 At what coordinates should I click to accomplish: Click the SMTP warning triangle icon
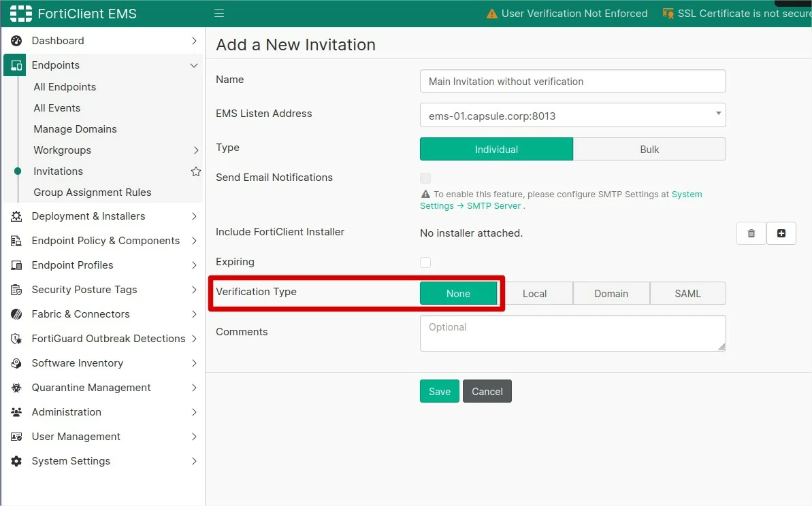tap(425, 195)
